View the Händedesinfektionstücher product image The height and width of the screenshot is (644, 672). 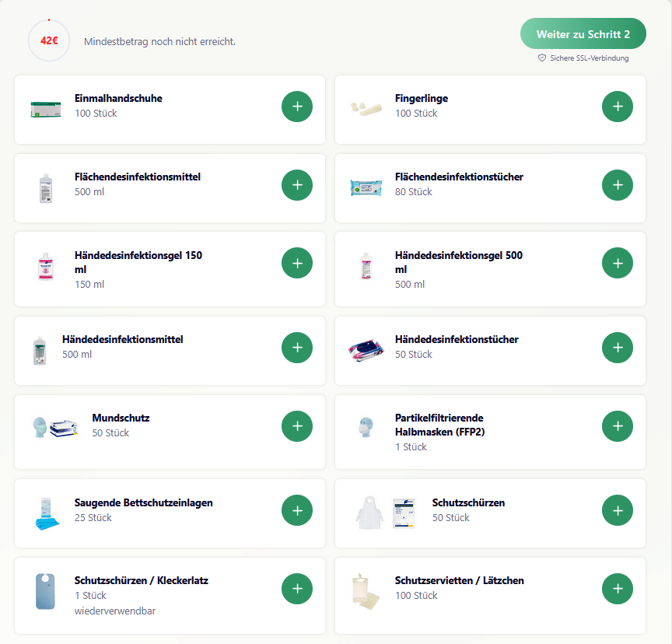[x=366, y=348]
